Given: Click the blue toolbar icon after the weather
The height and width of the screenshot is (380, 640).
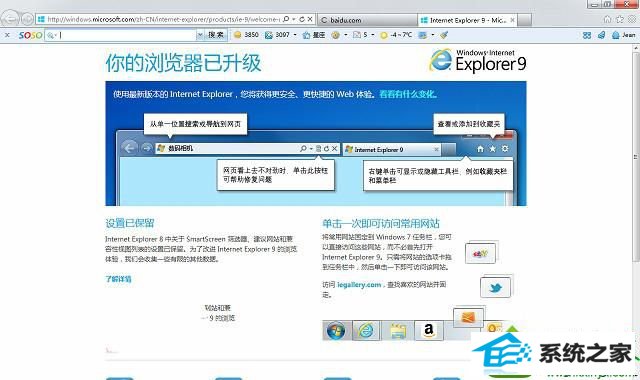Looking at the screenshot, I should (x=422, y=35).
